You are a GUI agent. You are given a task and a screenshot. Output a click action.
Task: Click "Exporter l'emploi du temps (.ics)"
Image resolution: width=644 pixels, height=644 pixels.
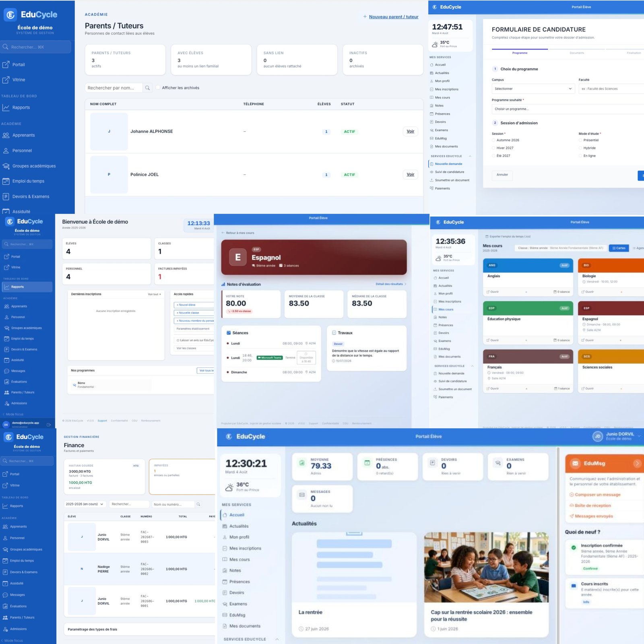coord(508,236)
